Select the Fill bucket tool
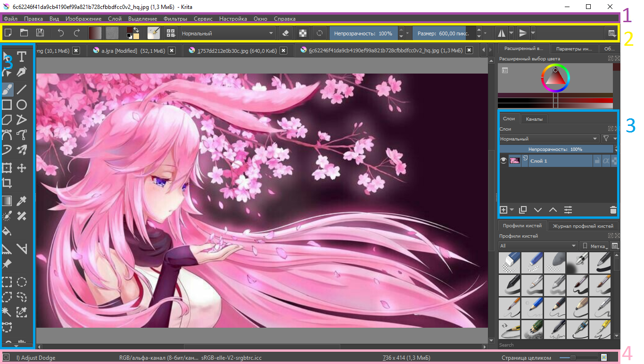 pyautogui.click(x=7, y=232)
